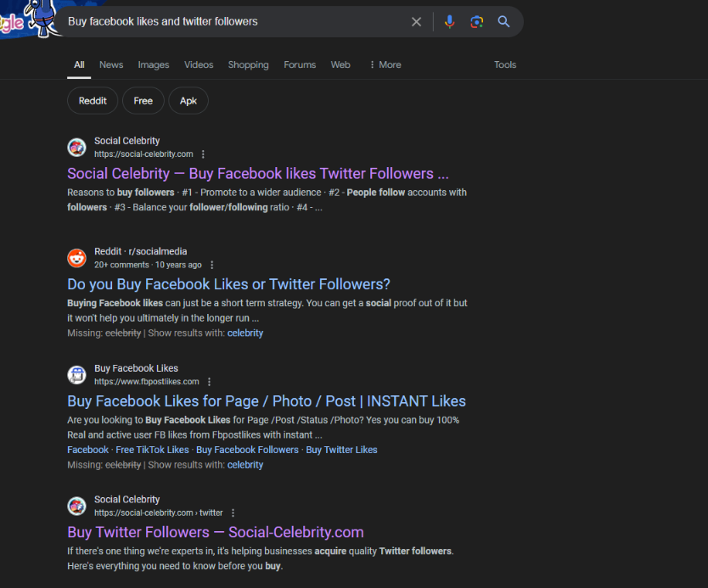The height and width of the screenshot is (588, 708).
Task: Click Buy Facebook Likes site name label
Action: [x=136, y=368]
